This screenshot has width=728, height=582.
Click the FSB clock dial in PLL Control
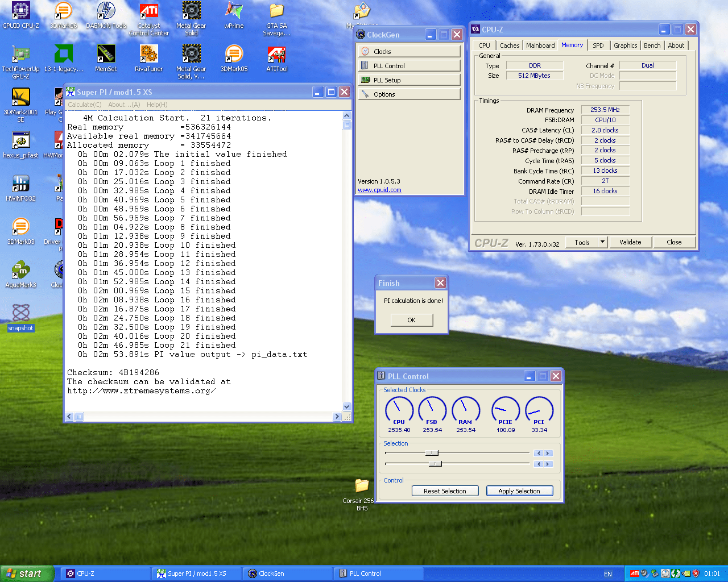[x=432, y=410]
